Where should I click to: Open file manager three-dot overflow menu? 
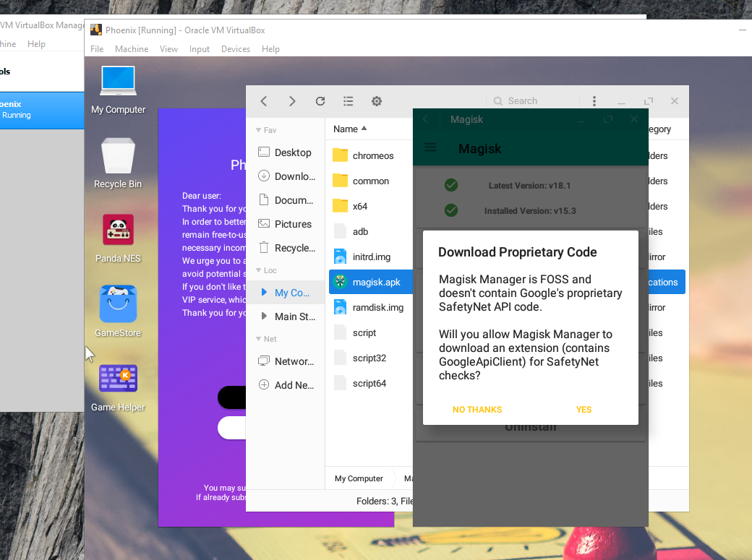[x=594, y=101]
